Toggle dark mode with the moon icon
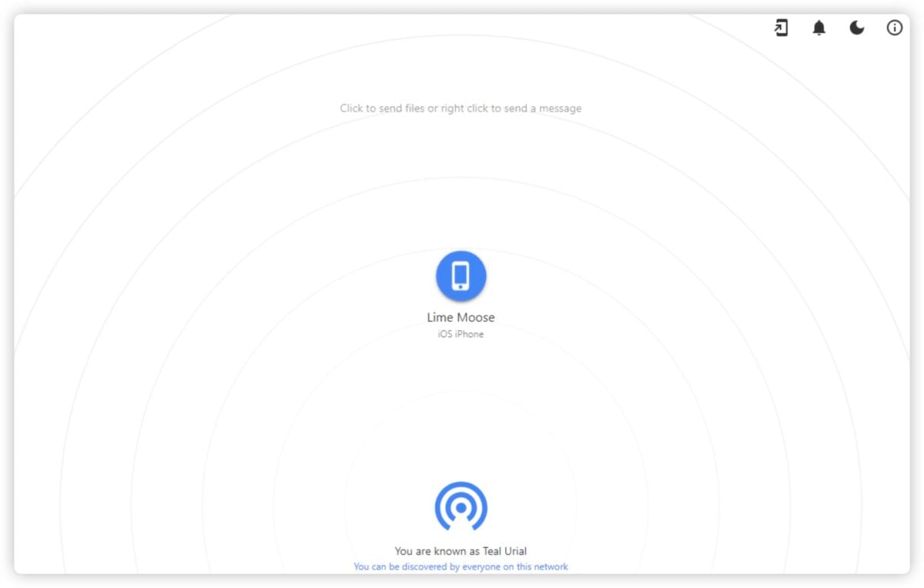The width and height of the screenshot is (924, 588). pos(856,28)
